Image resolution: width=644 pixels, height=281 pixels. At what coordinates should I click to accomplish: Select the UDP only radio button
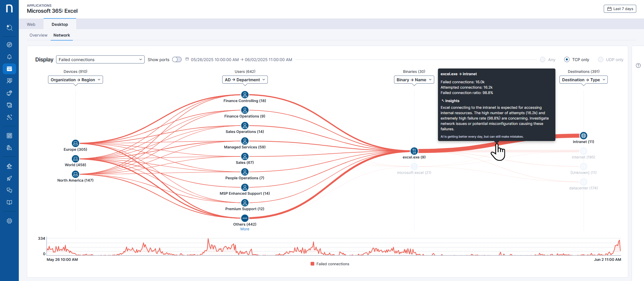pos(601,59)
